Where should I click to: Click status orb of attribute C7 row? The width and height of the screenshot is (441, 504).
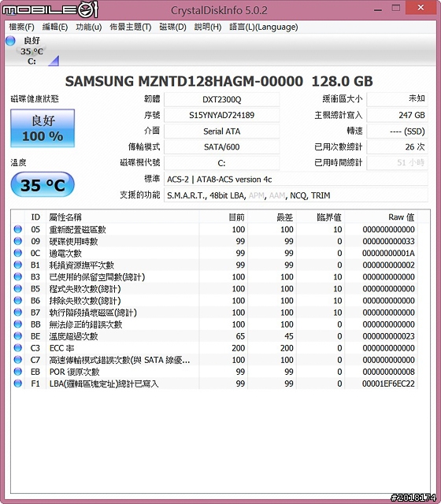point(17,360)
